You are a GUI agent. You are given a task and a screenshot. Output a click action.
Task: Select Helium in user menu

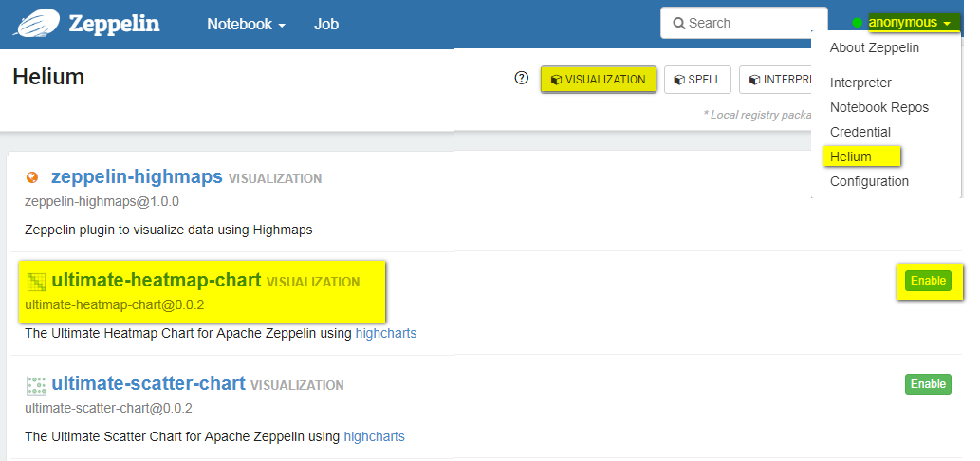[851, 157]
